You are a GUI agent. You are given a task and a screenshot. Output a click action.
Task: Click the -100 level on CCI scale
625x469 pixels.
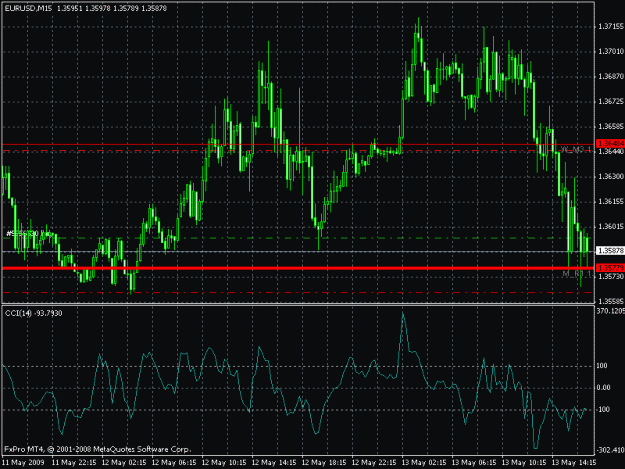(603, 409)
